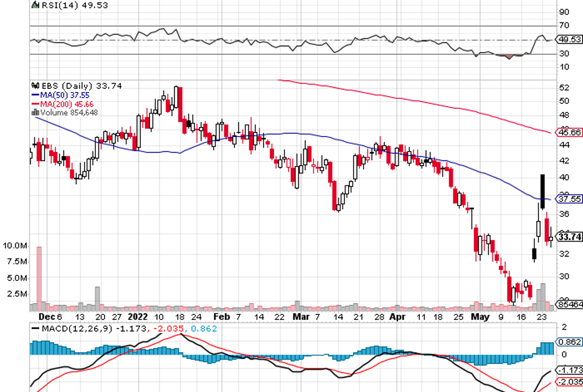Click the Volume 854,648 legend text
The width and height of the screenshot is (583, 392).
click(69, 113)
